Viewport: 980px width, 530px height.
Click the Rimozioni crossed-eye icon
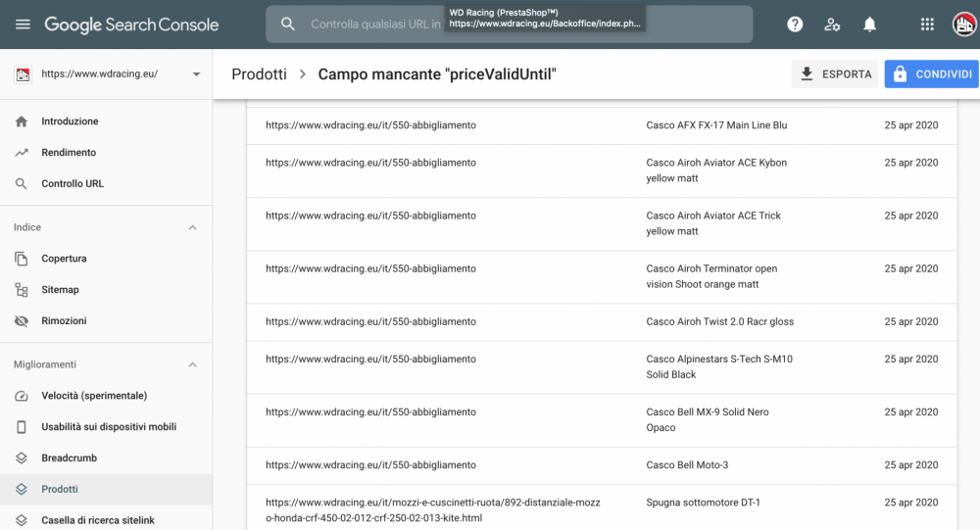[22, 321]
